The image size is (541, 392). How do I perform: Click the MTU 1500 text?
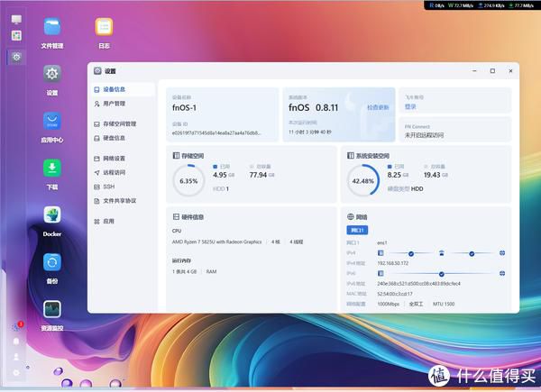(444, 304)
